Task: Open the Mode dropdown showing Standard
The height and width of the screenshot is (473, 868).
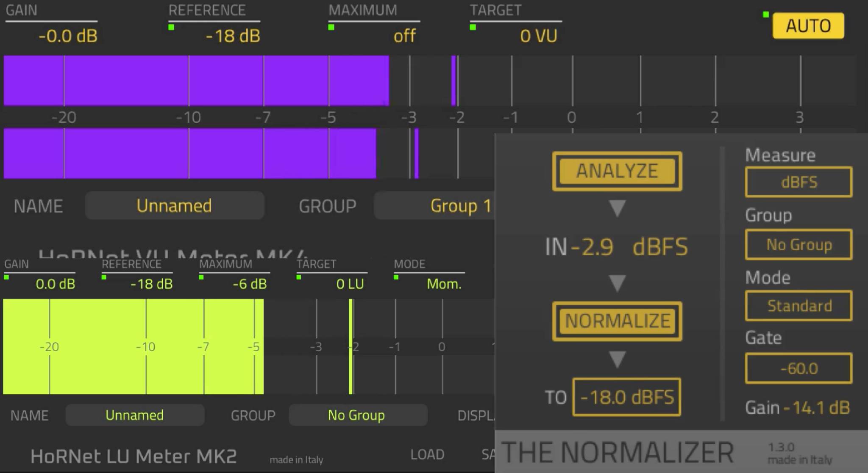Action: click(798, 306)
